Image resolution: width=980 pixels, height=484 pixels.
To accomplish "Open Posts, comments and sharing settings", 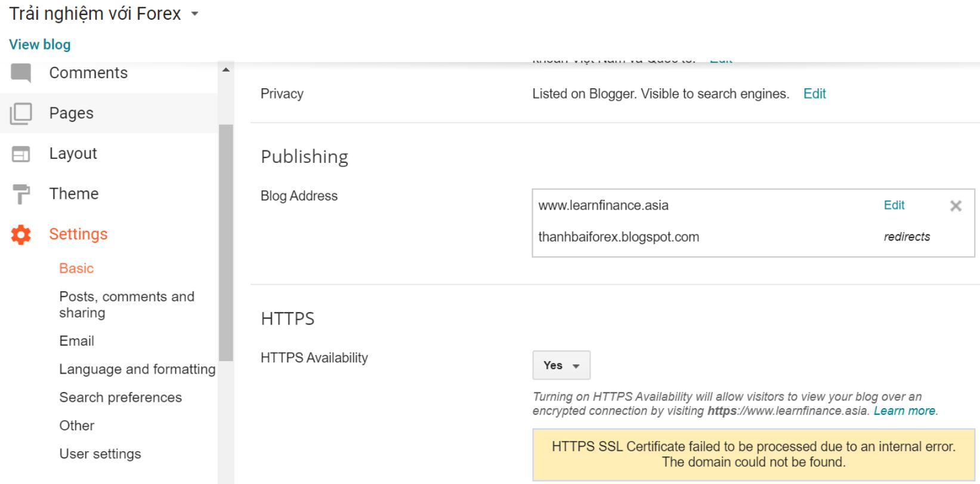I will coord(126,304).
